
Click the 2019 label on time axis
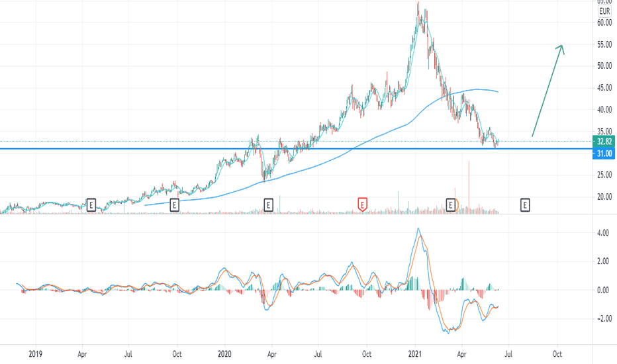tap(35, 354)
